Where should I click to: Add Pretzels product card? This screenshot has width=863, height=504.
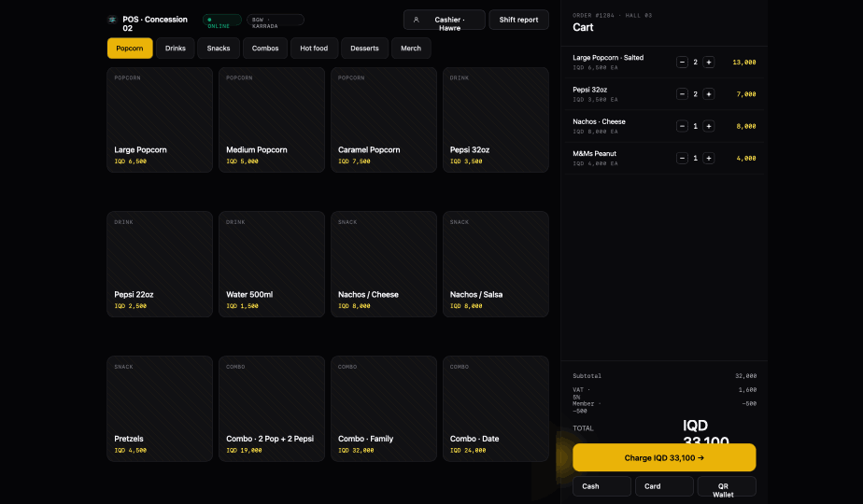pos(160,409)
